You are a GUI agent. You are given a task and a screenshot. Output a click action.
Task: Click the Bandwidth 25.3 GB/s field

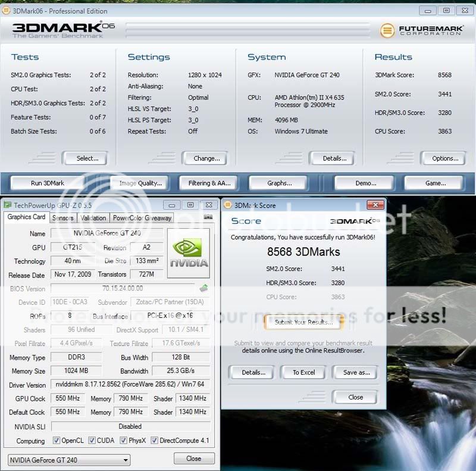(181, 371)
